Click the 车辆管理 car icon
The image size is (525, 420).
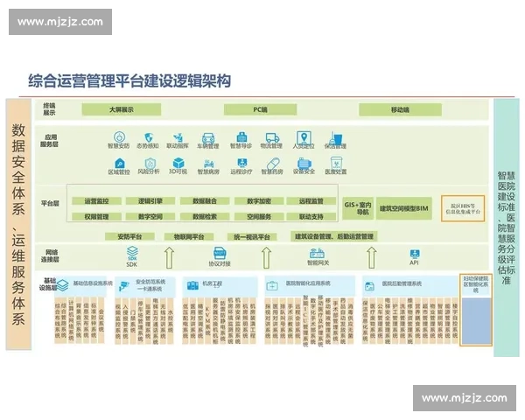(208, 137)
